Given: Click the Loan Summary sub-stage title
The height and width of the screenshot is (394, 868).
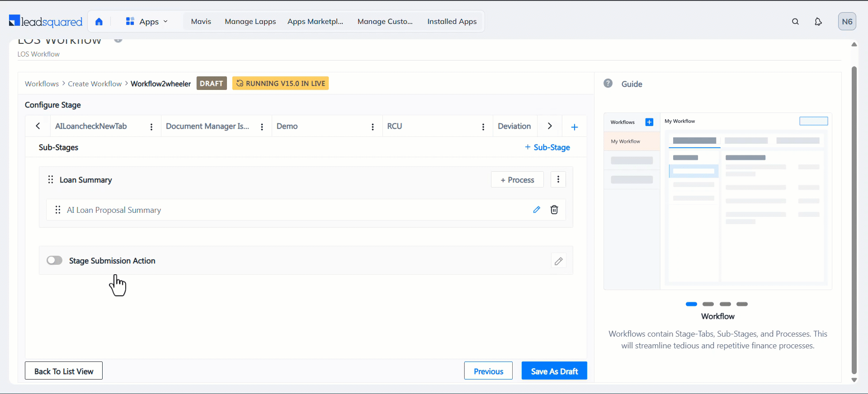Looking at the screenshot, I should tap(86, 180).
